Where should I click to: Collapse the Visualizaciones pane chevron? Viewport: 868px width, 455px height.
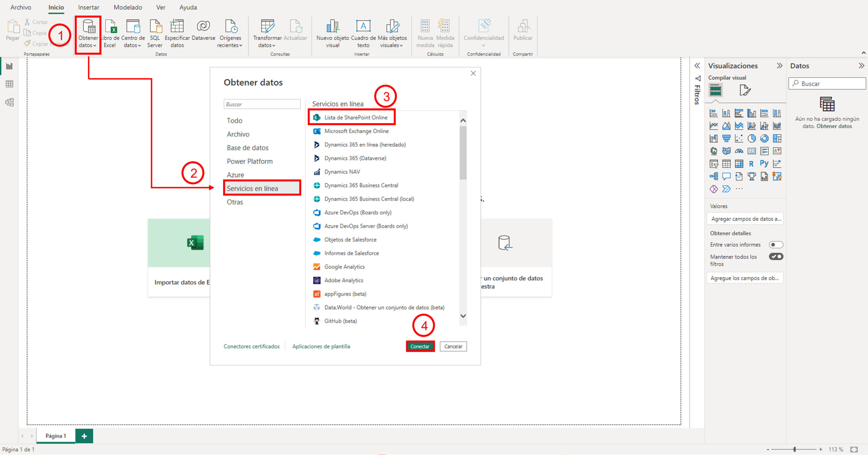coord(780,65)
